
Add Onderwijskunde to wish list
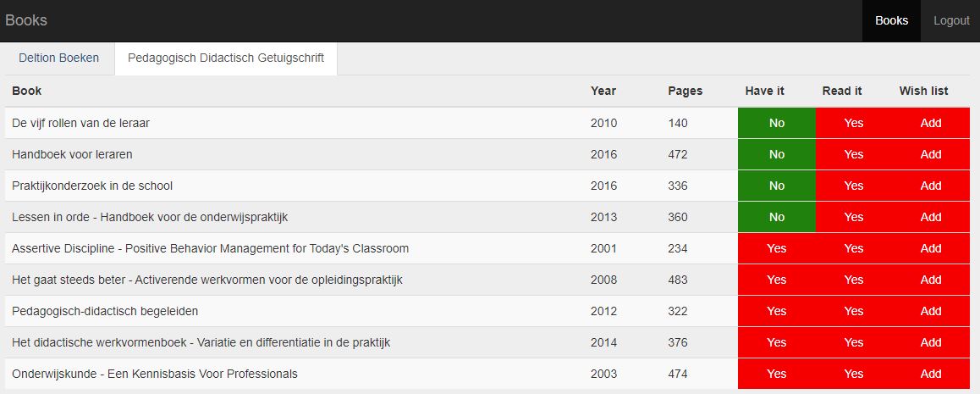pos(931,374)
